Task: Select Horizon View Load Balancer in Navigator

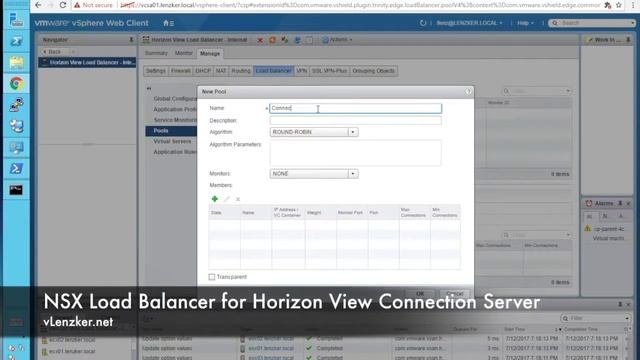Action: (87, 62)
